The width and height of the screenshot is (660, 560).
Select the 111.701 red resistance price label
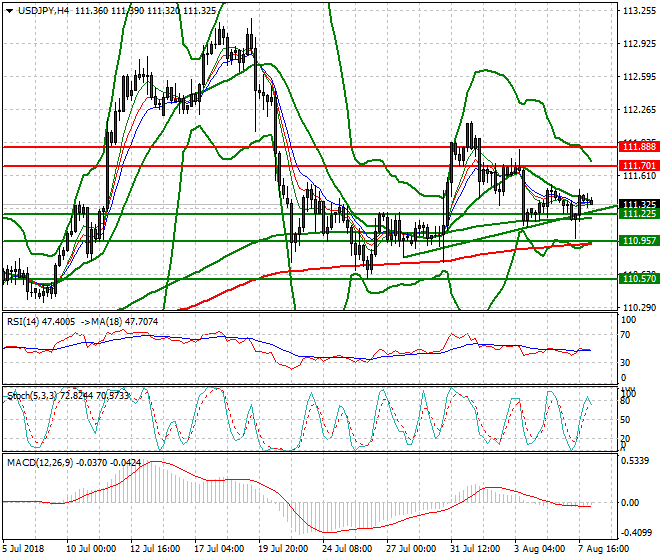coord(639,165)
